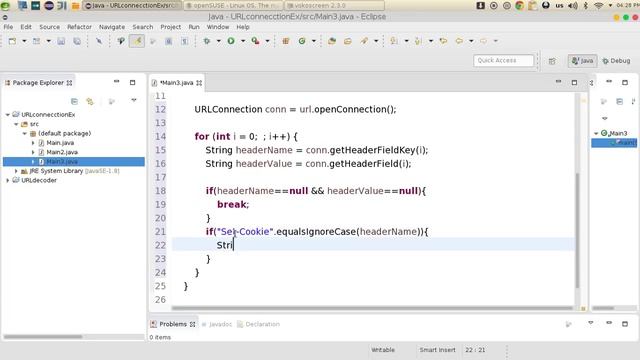This screenshot has width=640, height=360.
Task: Switch to openSUSE browser window in taskbar
Action: click(x=233, y=5)
